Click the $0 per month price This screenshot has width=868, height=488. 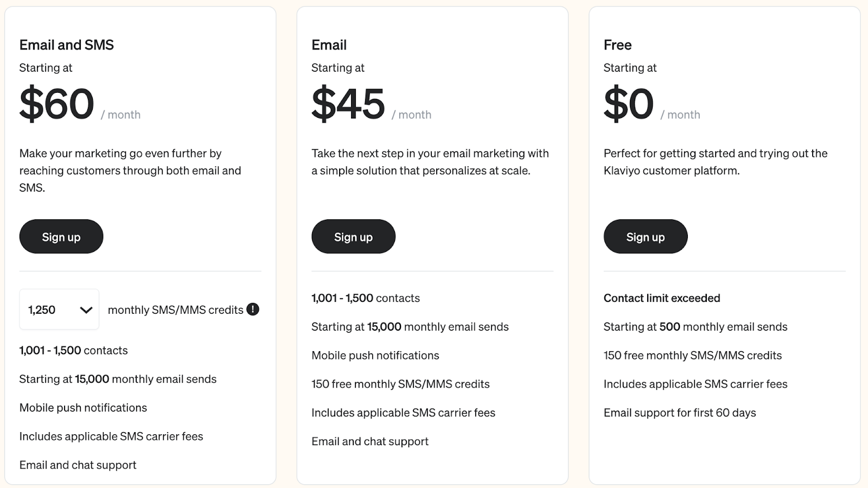(x=652, y=104)
